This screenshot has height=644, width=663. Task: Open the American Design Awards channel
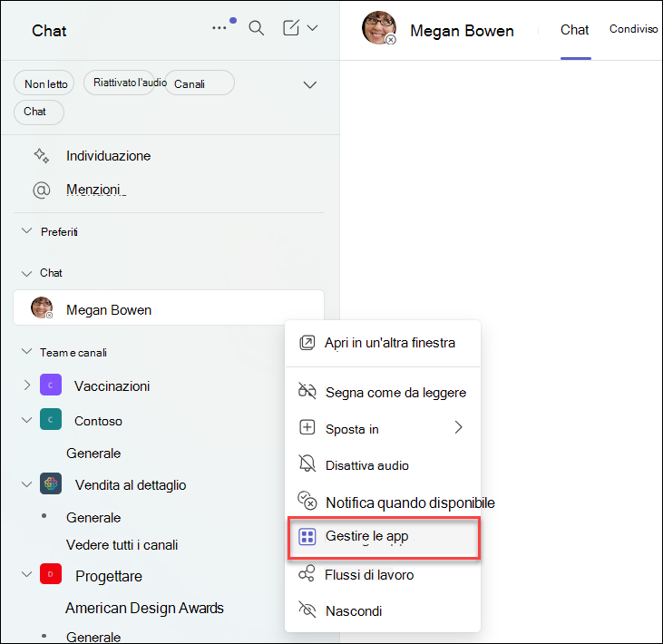pyautogui.click(x=144, y=608)
